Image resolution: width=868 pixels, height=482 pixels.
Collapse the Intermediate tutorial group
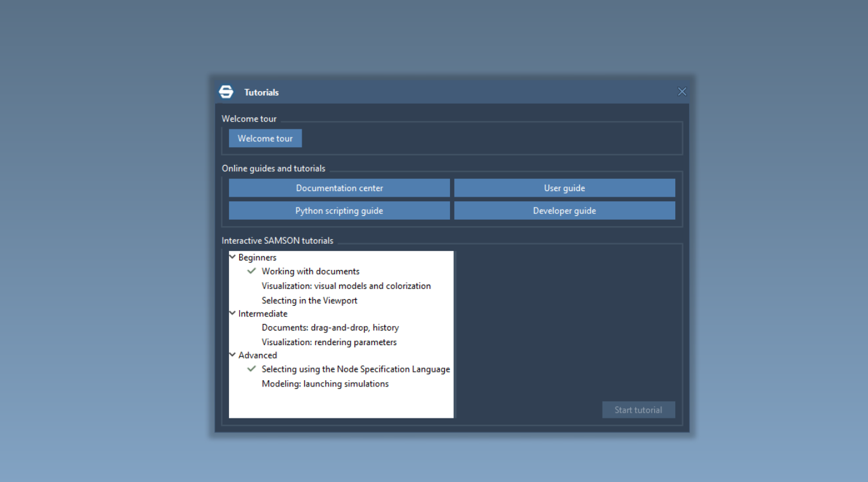tap(233, 313)
